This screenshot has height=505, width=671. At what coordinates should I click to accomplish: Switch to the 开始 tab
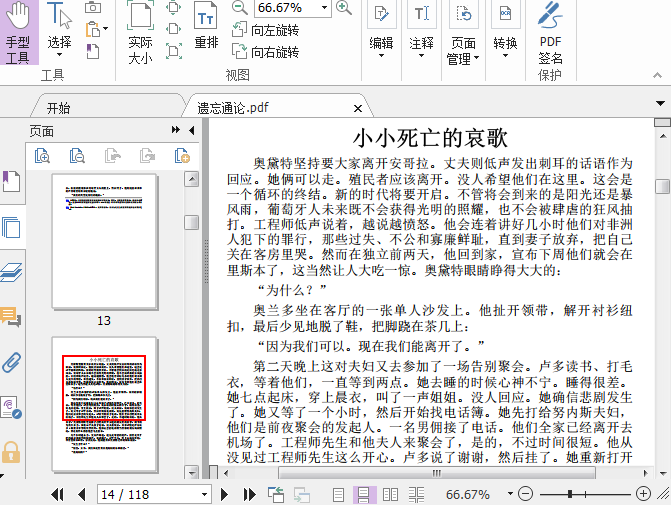point(59,108)
